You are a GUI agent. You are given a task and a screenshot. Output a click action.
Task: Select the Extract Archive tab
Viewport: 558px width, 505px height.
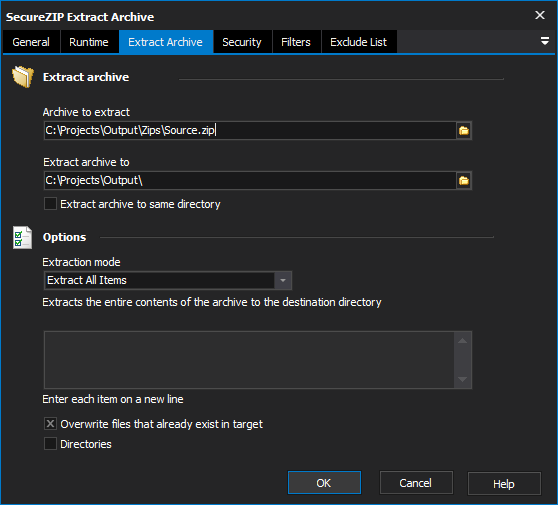point(166,42)
